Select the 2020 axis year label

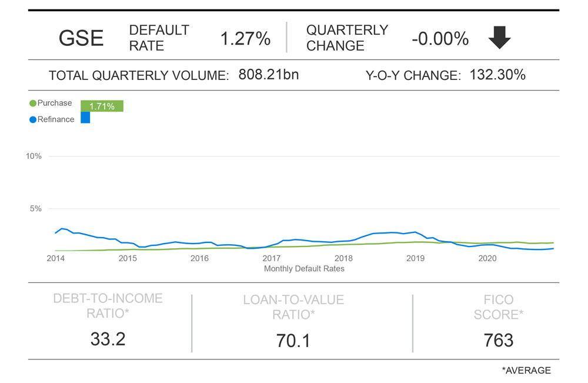(487, 258)
